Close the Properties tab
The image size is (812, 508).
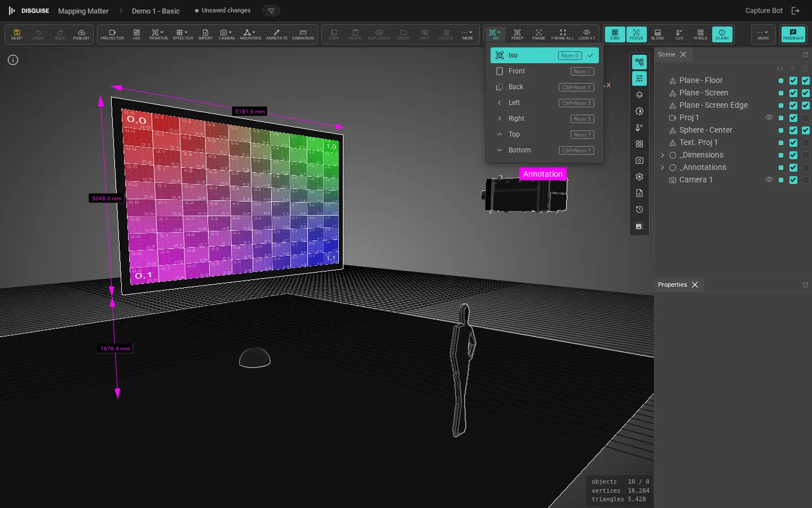[x=695, y=284]
